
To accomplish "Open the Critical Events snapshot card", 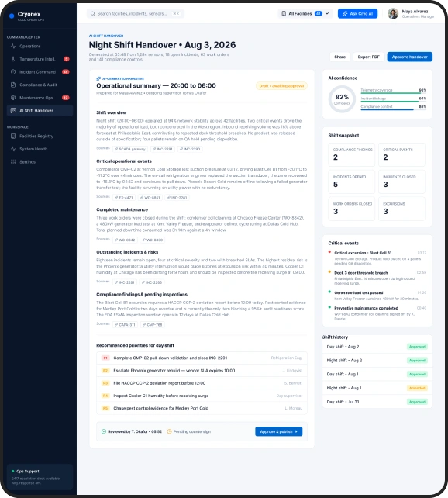I will 401,154.
